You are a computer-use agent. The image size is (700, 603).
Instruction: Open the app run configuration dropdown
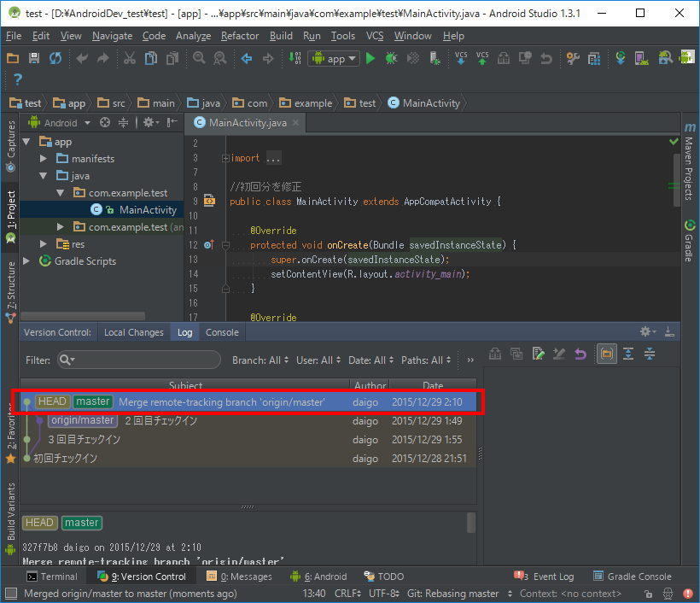click(x=334, y=59)
